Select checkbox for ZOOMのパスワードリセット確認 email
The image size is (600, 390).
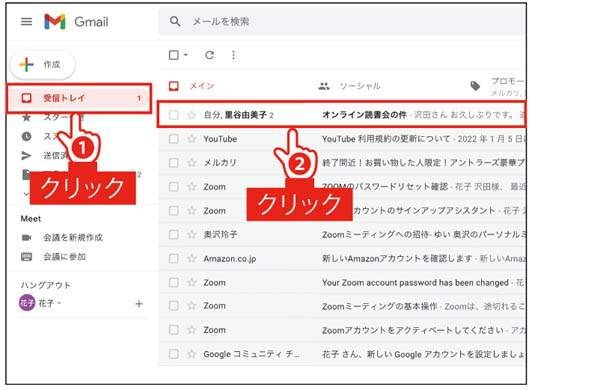coord(174,187)
